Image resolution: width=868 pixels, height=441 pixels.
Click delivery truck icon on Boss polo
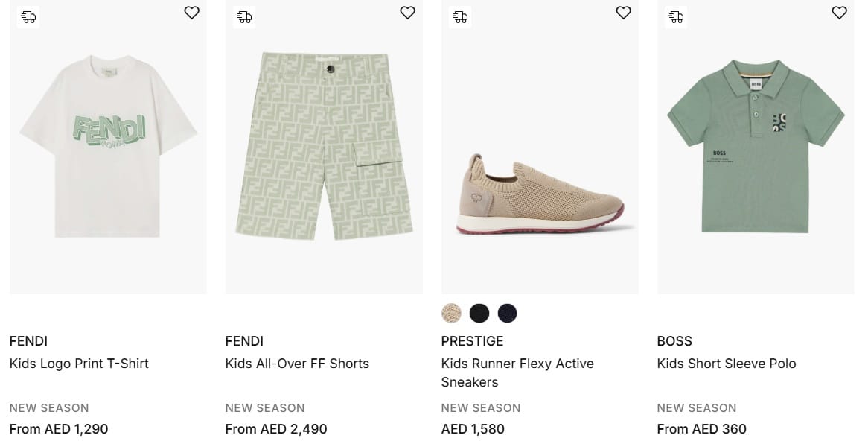tap(676, 16)
